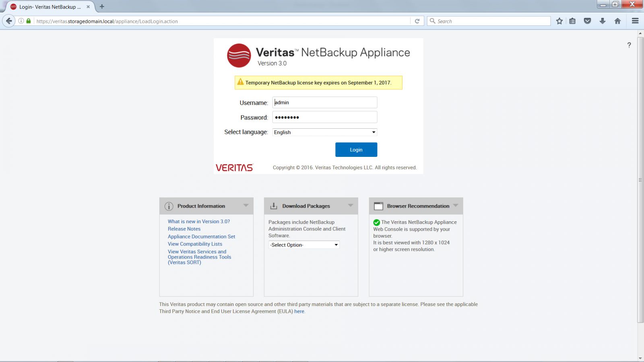644x362 pixels.
Task: Open a new browser tab
Action: point(102,6)
